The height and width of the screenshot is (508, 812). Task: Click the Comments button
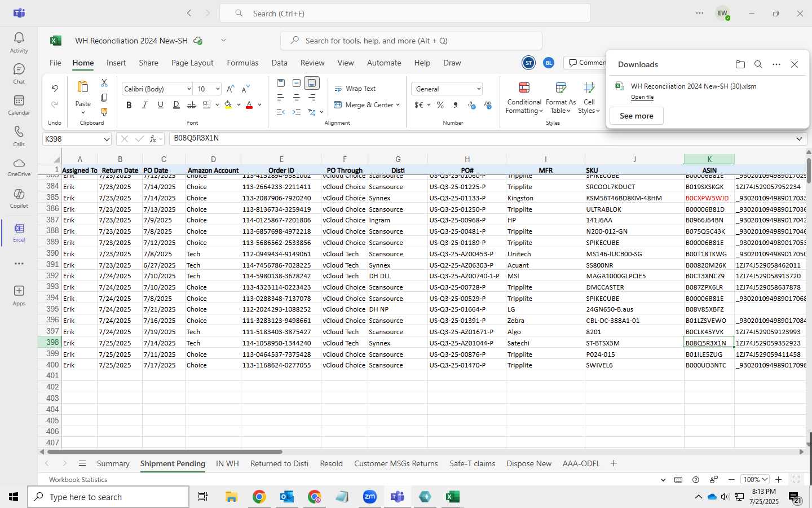pyautogui.click(x=586, y=63)
